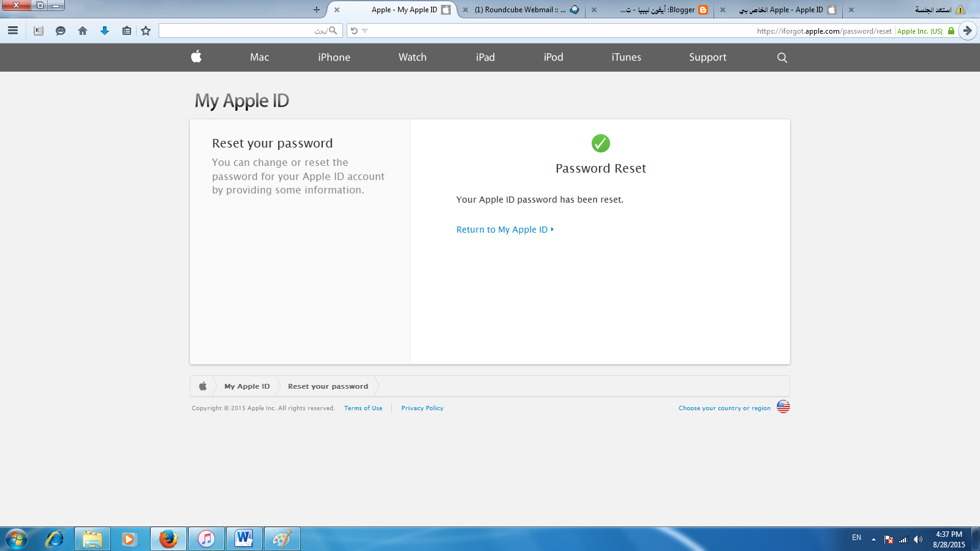
Task: Click the My Apple ID page title
Action: (x=242, y=101)
